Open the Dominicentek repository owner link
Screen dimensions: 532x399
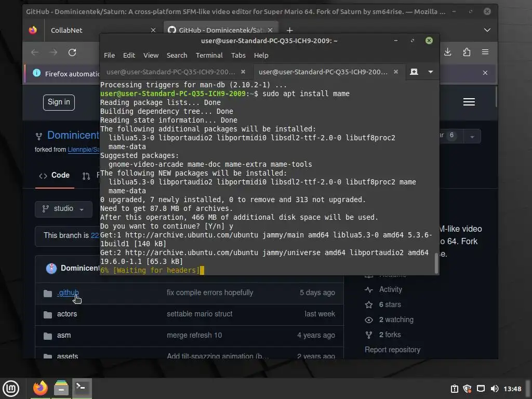click(73, 135)
